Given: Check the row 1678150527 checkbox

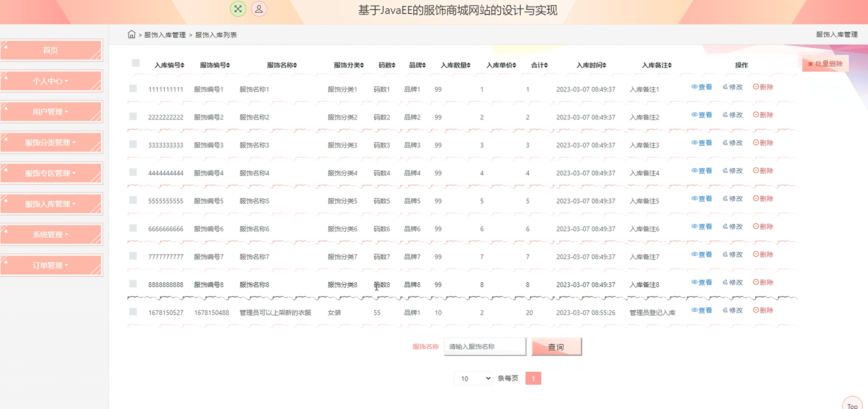Looking at the screenshot, I should 133,312.
